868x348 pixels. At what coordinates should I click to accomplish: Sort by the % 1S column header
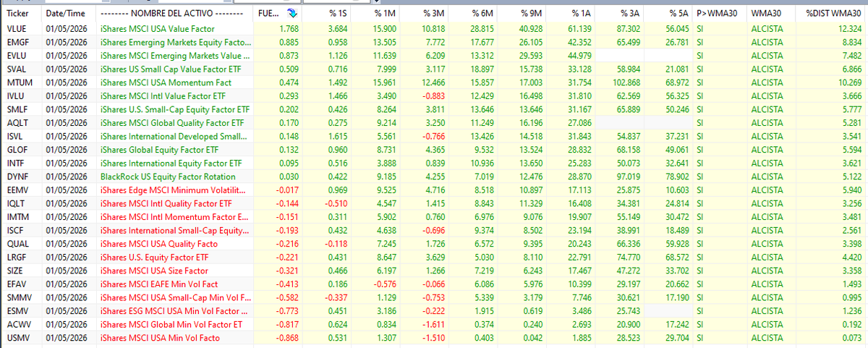[x=325, y=14]
